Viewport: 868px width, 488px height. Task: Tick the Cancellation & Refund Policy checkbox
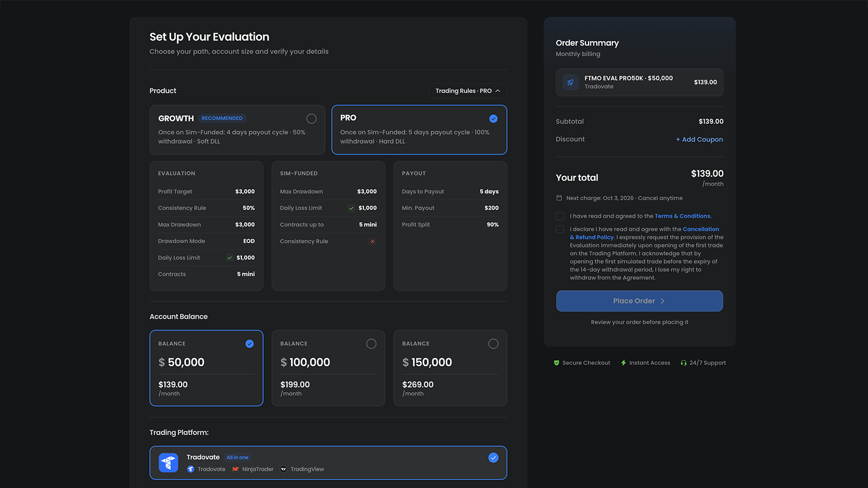click(x=560, y=229)
